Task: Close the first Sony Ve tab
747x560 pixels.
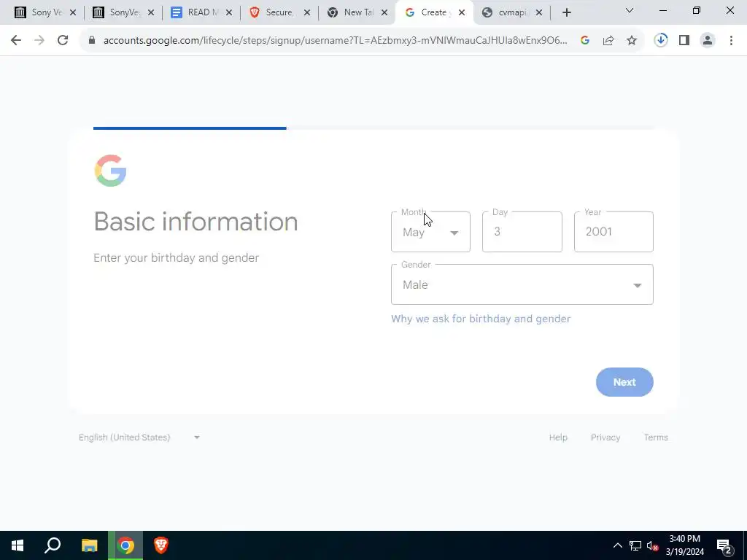Action: [73, 13]
